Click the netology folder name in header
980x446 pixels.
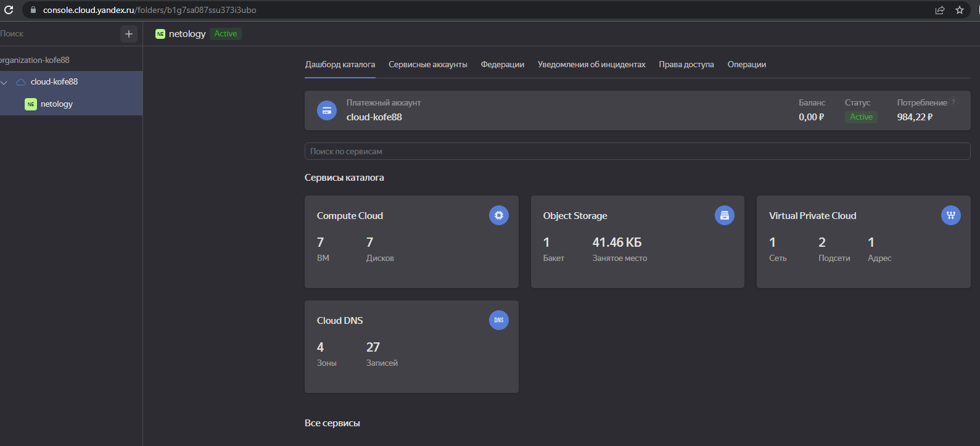187,34
